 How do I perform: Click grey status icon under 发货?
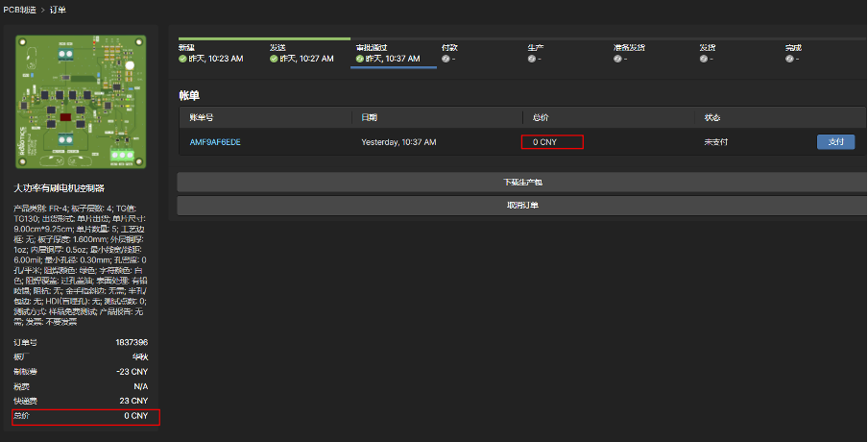703,59
